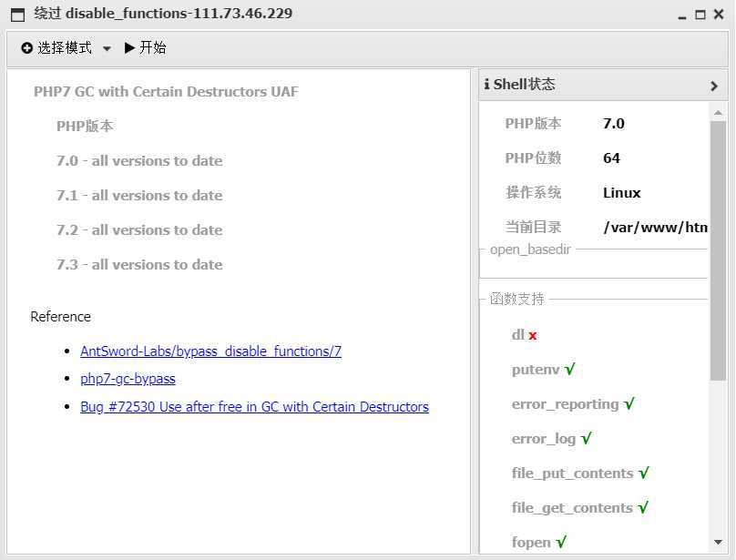Click the 选择模式 mode selector label

click(x=65, y=48)
